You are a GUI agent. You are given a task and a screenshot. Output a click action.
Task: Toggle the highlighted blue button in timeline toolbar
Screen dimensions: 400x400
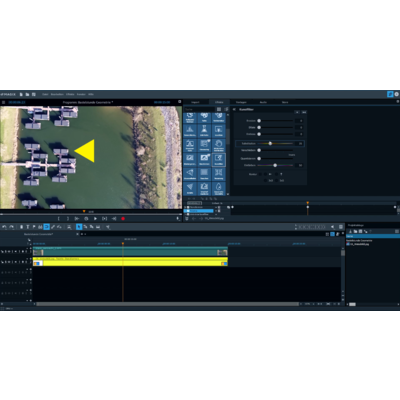47,227
